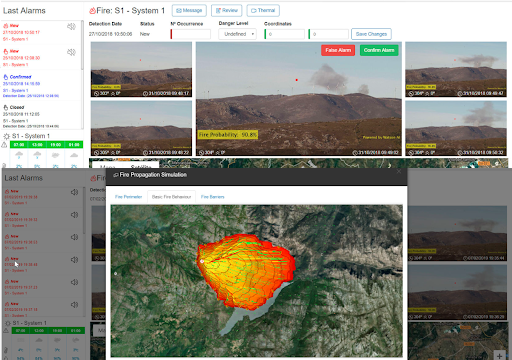Viewport: 512px width, 360px height.
Task: Open top-right smoke camera thumbnail
Action: click(x=456, y=69)
